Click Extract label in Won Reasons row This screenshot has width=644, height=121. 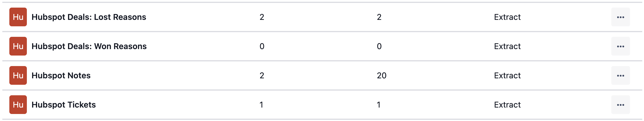tap(507, 46)
